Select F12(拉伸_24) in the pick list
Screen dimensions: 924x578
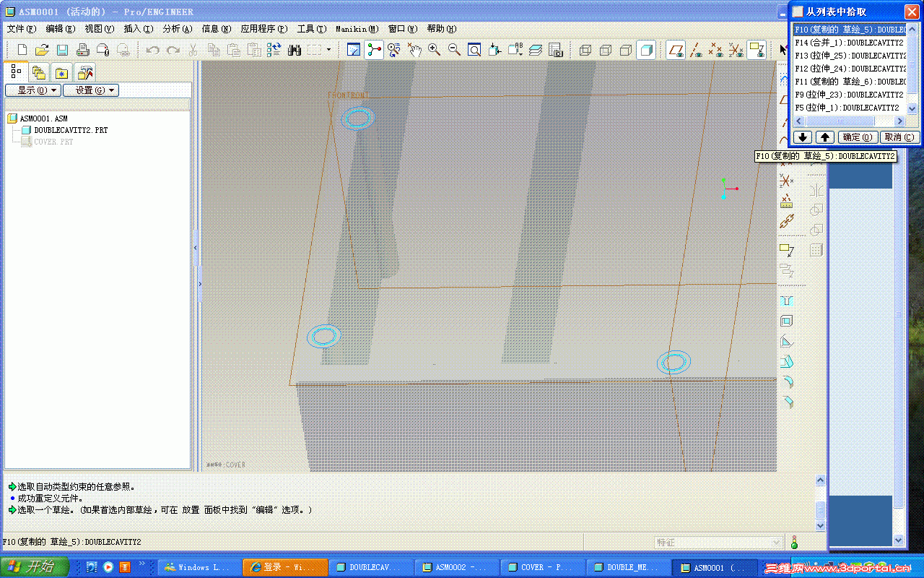pyautogui.click(x=850, y=69)
